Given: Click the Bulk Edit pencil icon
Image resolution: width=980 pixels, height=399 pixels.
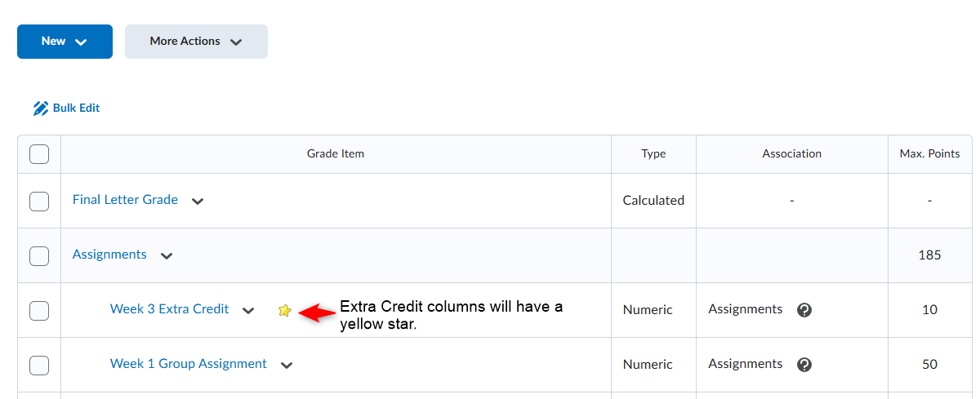Looking at the screenshot, I should click(x=41, y=108).
